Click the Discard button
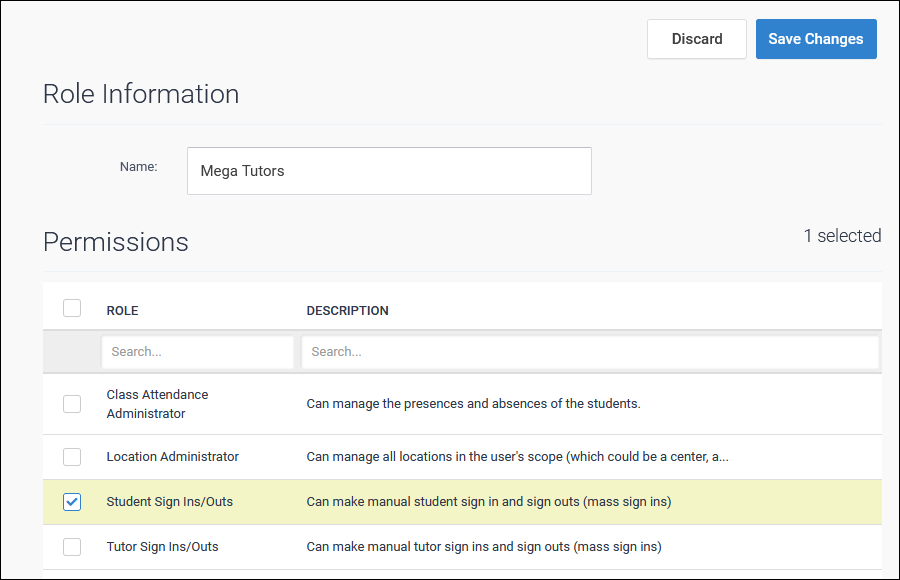 click(696, 39)
